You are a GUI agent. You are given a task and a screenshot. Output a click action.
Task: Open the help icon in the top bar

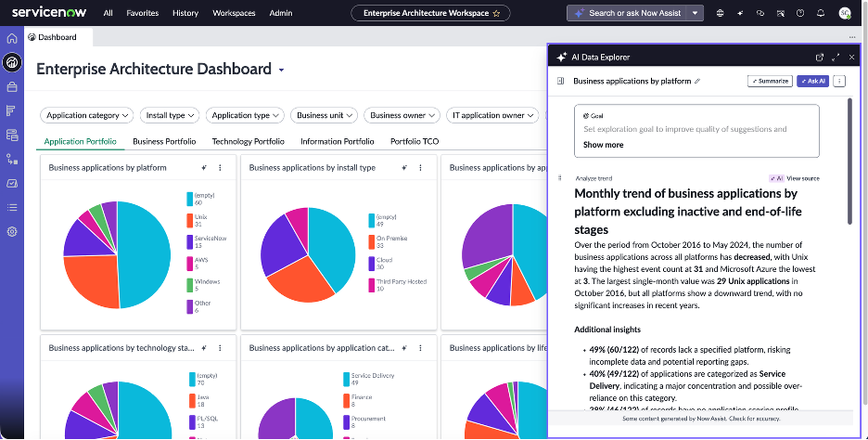point(800,13)
